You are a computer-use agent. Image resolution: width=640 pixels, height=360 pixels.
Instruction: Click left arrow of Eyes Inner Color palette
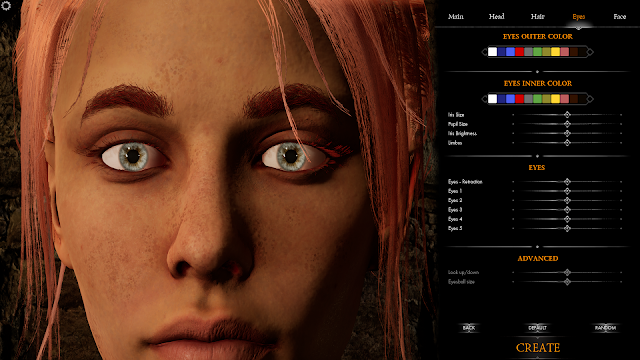click(484, 99)
